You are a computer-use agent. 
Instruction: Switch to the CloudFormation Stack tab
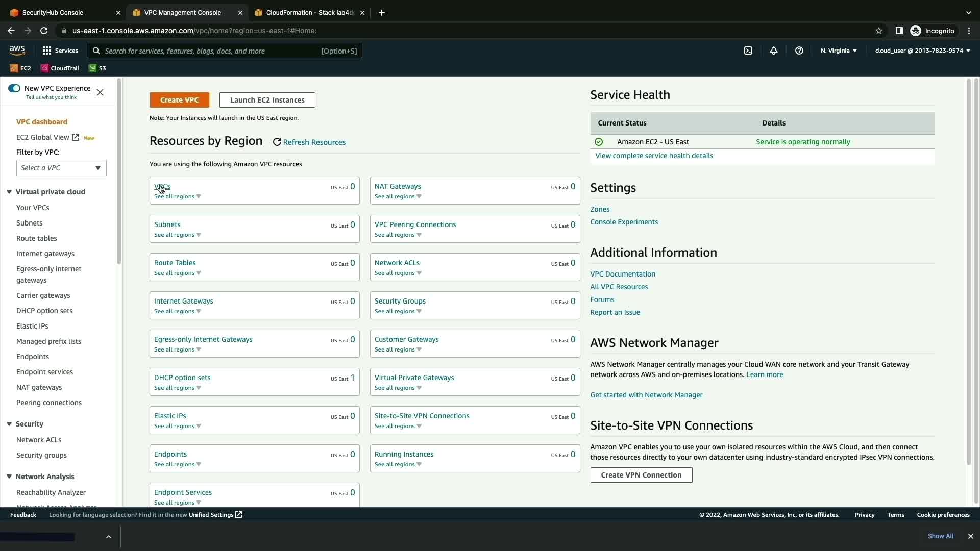pos(306,12)
